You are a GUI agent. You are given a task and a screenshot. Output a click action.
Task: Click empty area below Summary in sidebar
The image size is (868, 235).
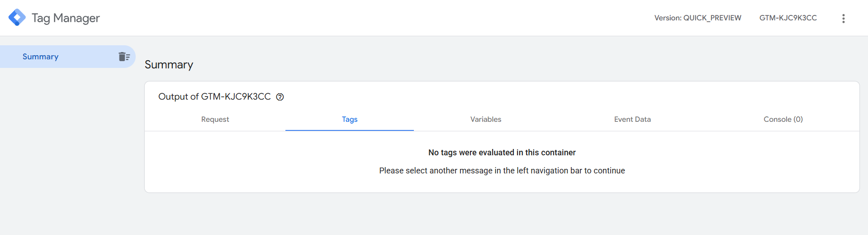click(68, 149)
